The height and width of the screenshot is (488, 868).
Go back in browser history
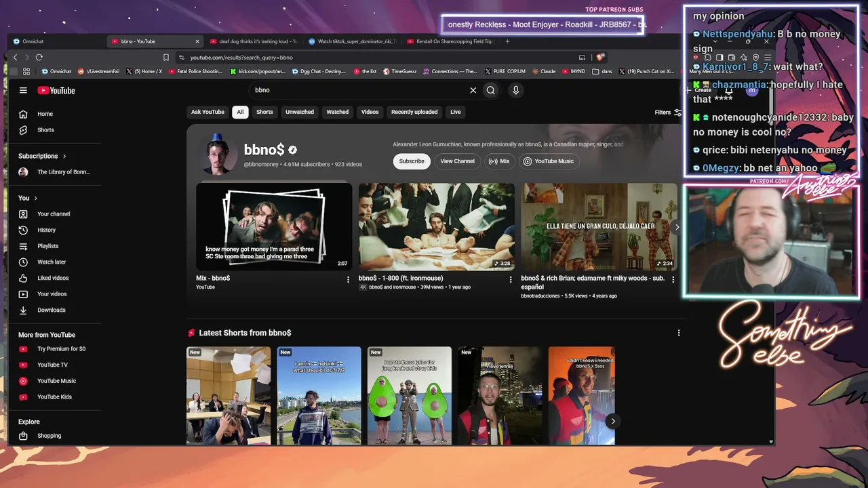[16, 58]
